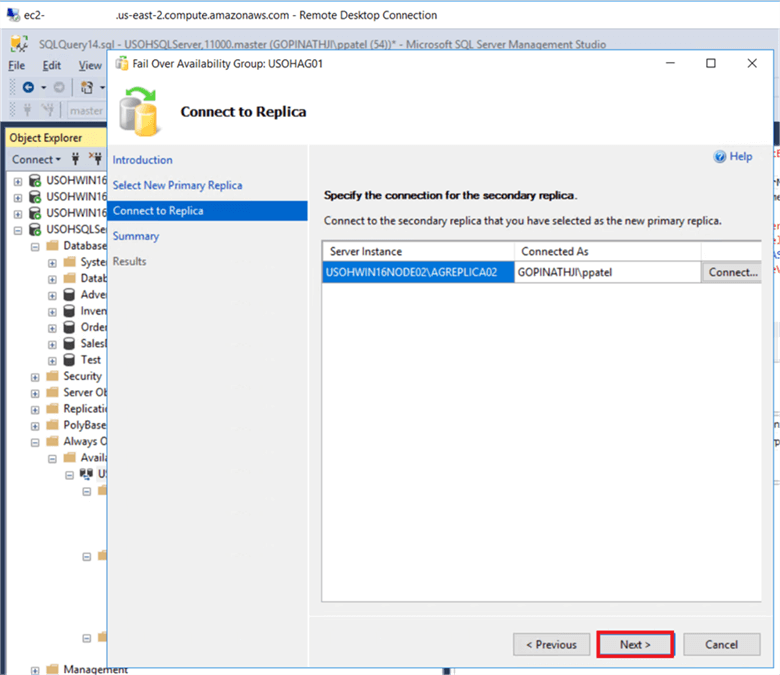Click the Security folder icon
The image size is (780, 675).
pyautogui.click(x=52, y=376)
